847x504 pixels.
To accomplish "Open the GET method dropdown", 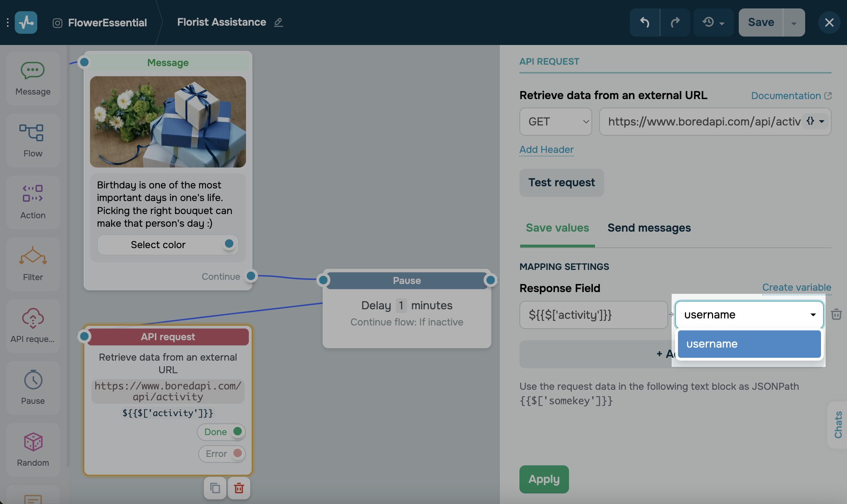I will [x=555, y=122].
